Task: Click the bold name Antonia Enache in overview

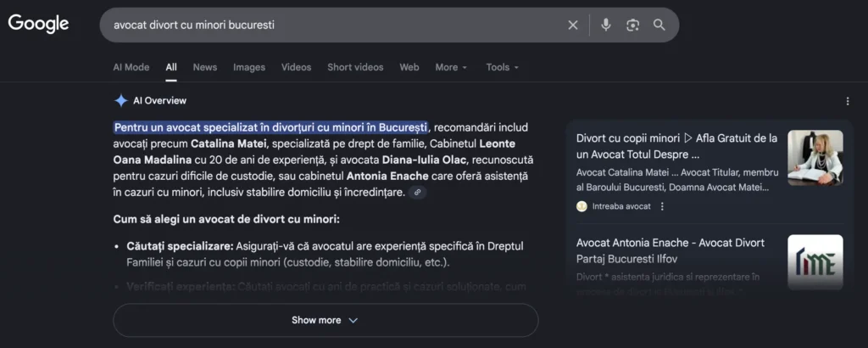Action: tap(388, 177)
